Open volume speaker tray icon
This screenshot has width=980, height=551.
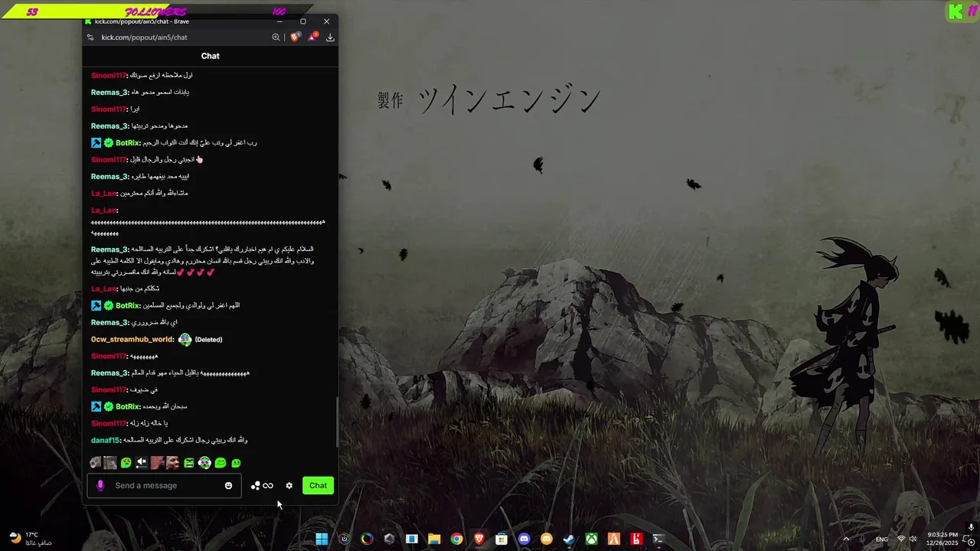[913, 539]
